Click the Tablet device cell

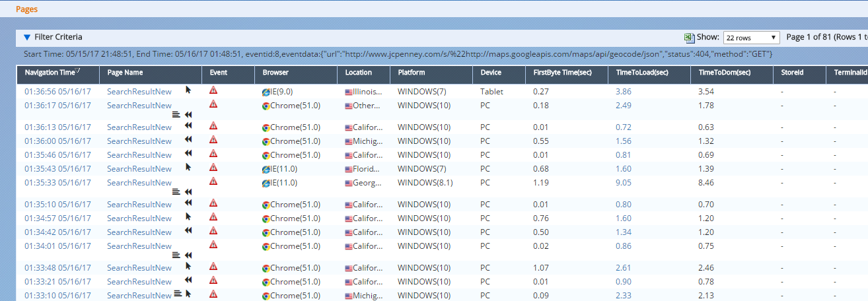coord(491,92)
